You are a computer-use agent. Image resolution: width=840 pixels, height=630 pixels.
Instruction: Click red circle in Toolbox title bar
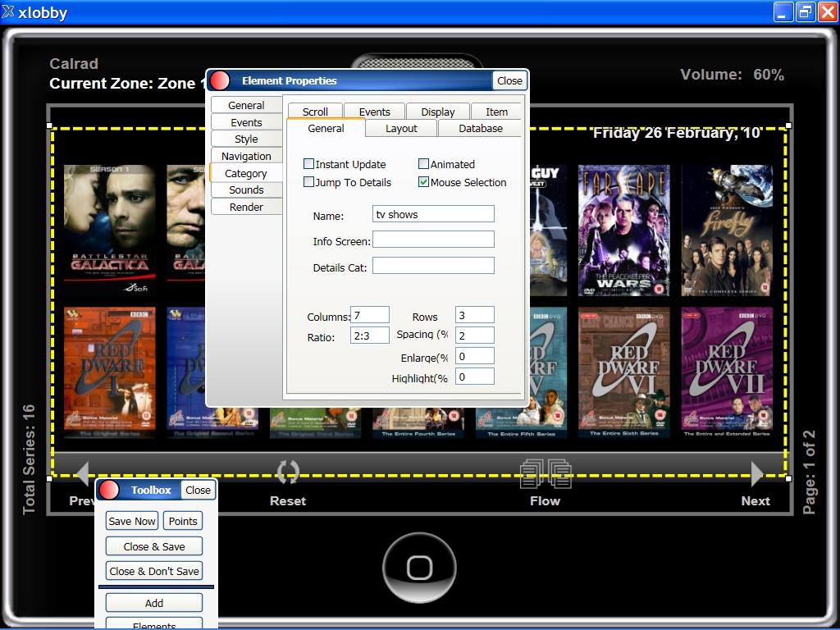[109, 490]
